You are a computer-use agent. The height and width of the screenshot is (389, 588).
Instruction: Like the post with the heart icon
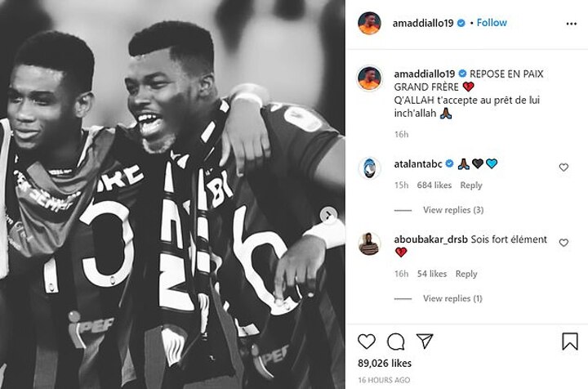click(x=367, y=342)
